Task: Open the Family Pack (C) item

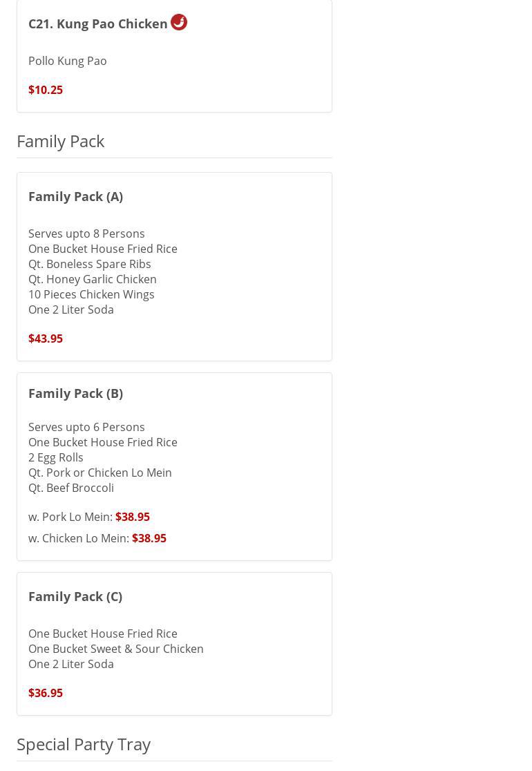Action: [x=75, y=596]
